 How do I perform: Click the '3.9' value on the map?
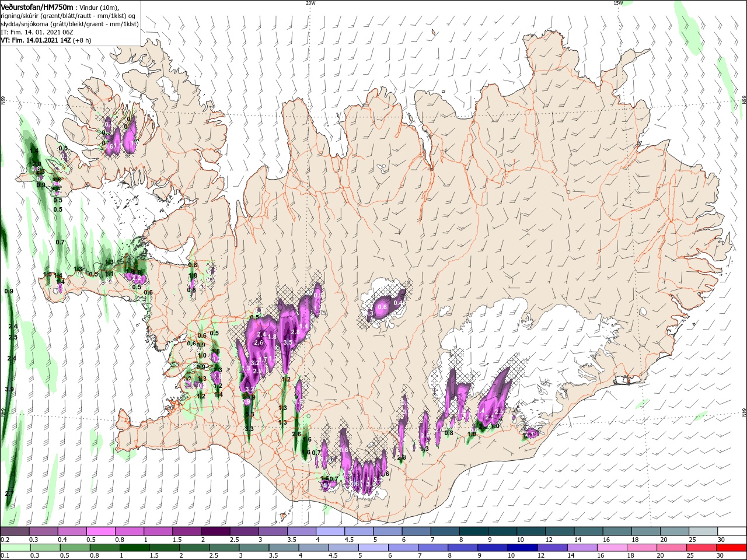tap(9, 389)
